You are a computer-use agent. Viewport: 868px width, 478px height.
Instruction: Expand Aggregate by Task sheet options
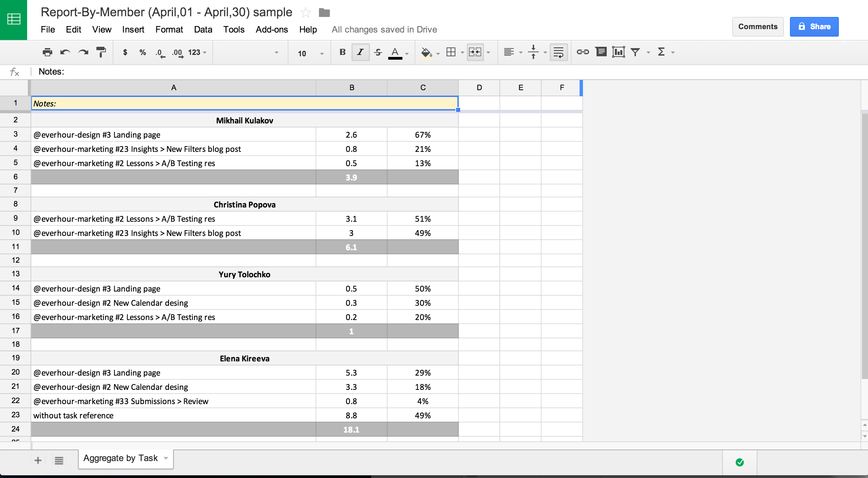click(x=166, y=458)
